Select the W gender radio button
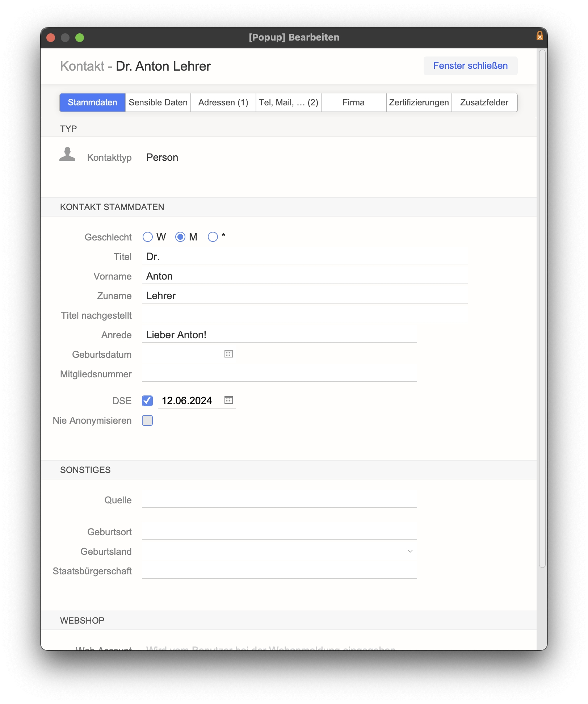588x704 pixels. coord(148,237)
